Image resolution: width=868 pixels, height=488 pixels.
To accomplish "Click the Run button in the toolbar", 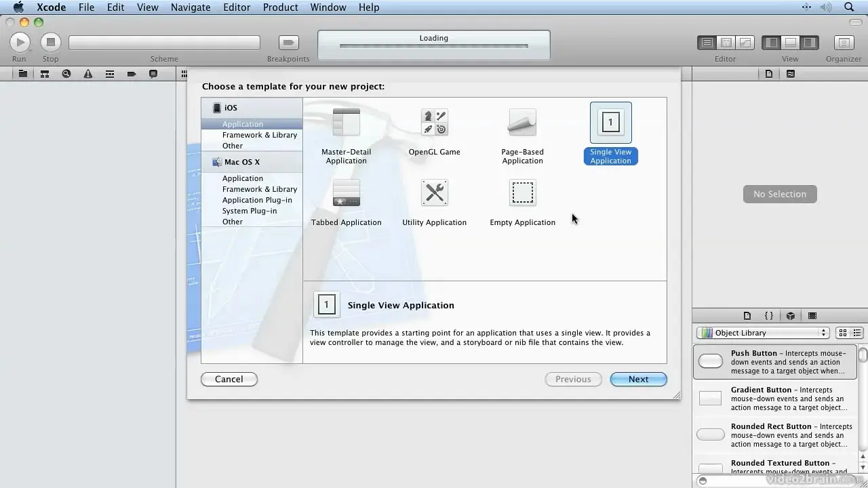I will pyautogui.click(x=20, y=42).
